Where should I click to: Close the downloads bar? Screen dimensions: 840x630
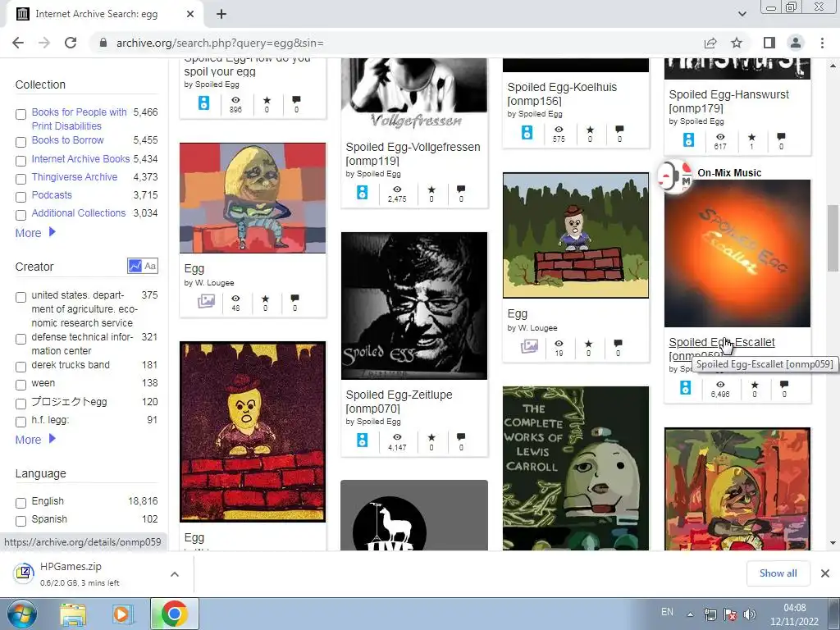825,573
